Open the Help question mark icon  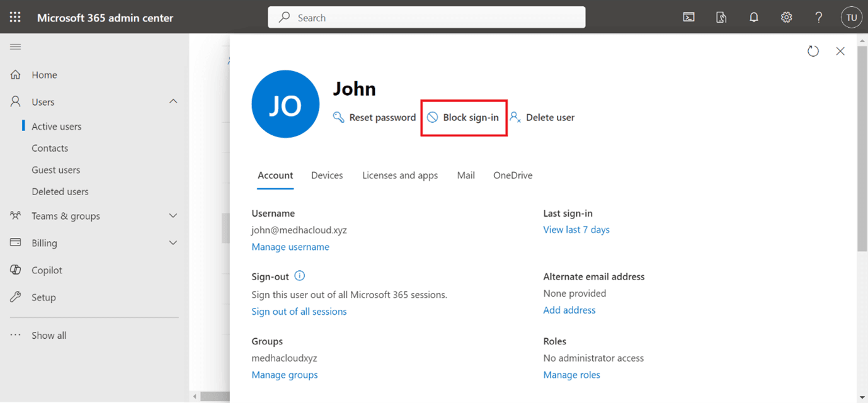coord(818,17)
